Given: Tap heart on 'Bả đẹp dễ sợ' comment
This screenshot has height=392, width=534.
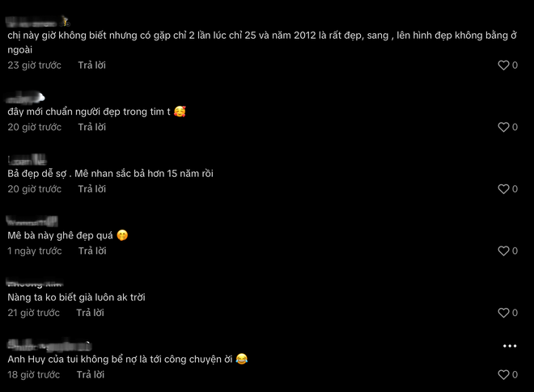Looking at the screenshot, I should (503, 189).
